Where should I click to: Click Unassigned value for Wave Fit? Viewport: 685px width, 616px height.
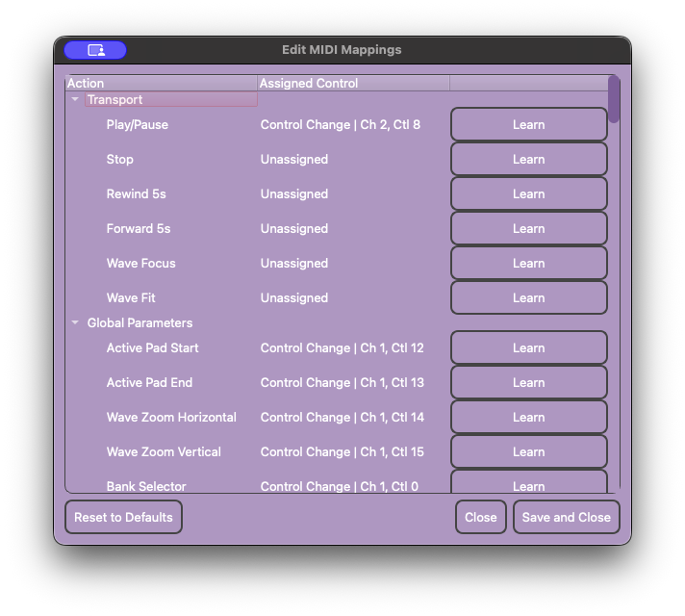point(294,297)
